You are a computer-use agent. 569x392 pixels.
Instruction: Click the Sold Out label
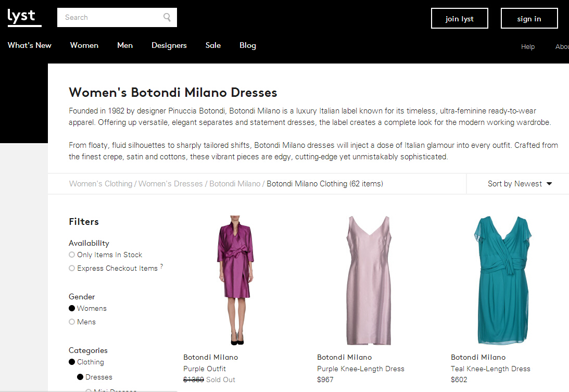click(221, 380)
